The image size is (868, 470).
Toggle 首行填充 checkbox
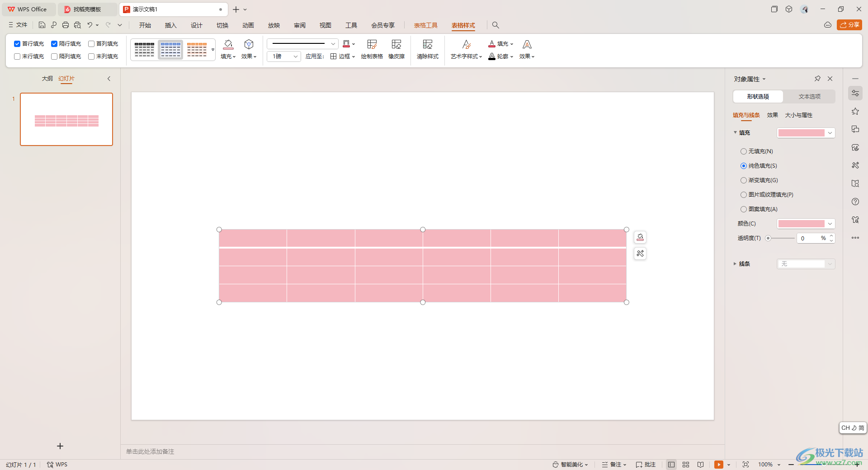point(17,44)
